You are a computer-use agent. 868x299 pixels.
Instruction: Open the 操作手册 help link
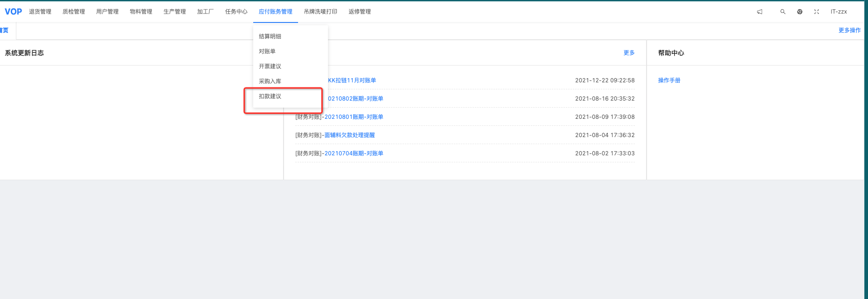(669, 80)
